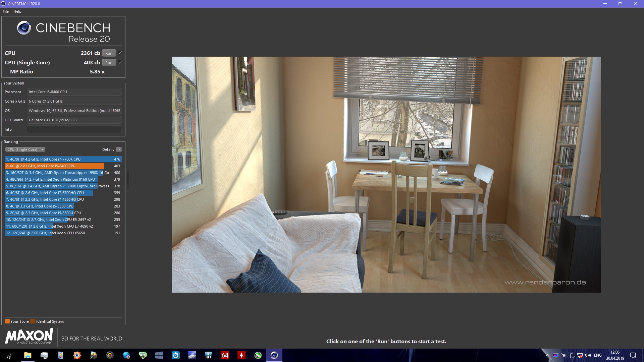Viewport: 644px width, 362px height.
Task: Open the action center notifications icon
Action: [x=633, y=355]
